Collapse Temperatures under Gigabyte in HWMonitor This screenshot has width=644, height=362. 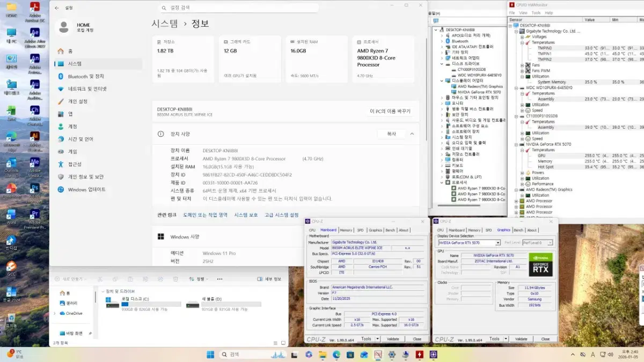522,42
